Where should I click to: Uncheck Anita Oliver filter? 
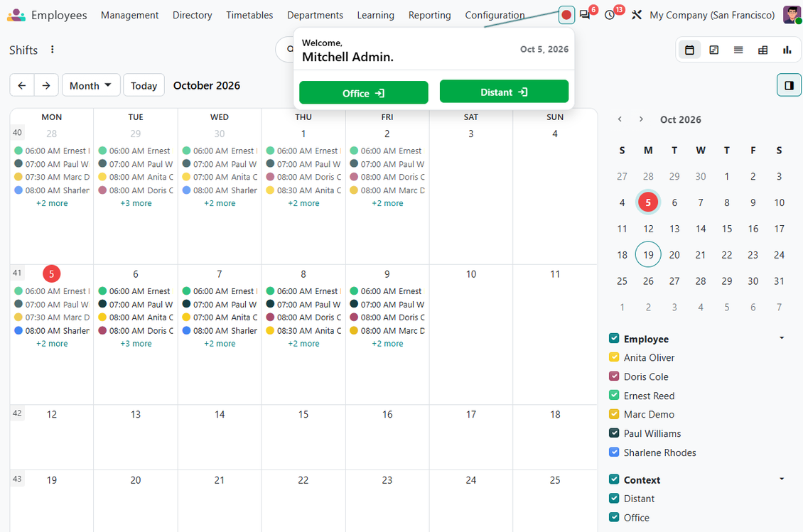(614, 357)
